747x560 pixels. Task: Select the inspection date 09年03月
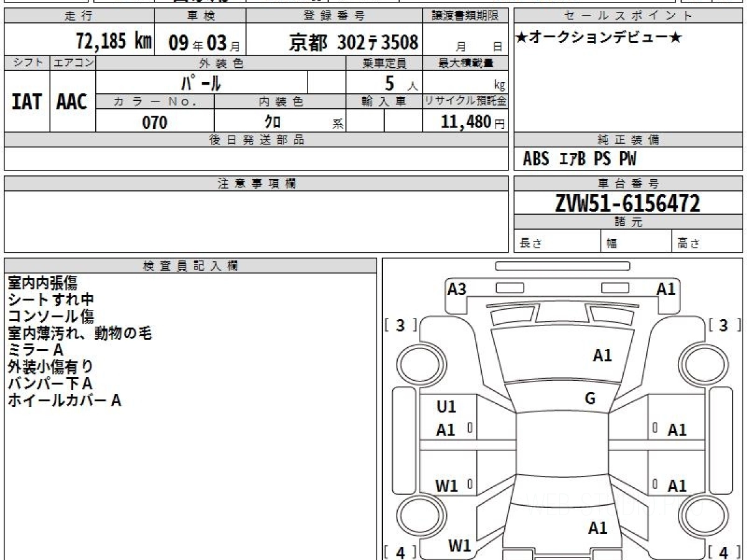click(204, 43)
